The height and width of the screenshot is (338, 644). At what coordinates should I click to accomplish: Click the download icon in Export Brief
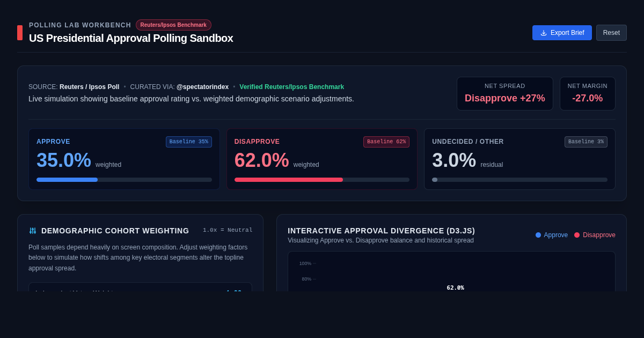pyautogui.click(x=544, y=33)
